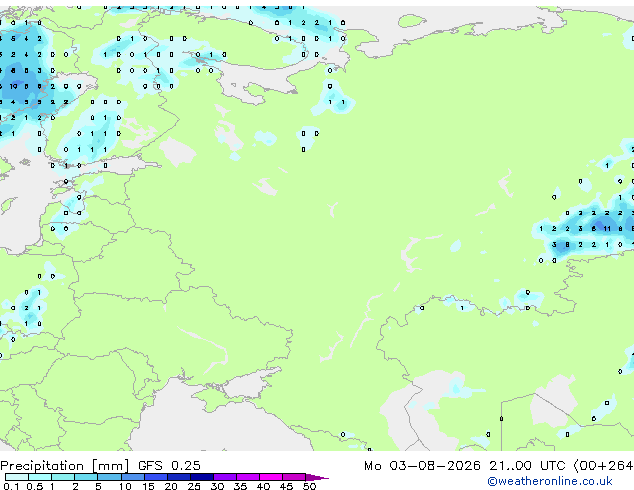Click the '(00+264' forecast offset text
The width and height of the screenshot is (634, 490).
point(603,466)
